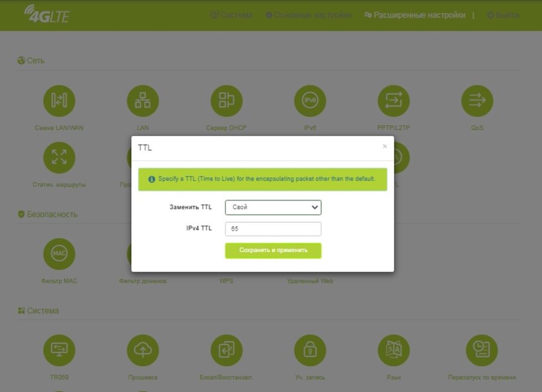Close the TTL dialog with the X
This screenshot has width=542, height=392.
click(385, 146)
